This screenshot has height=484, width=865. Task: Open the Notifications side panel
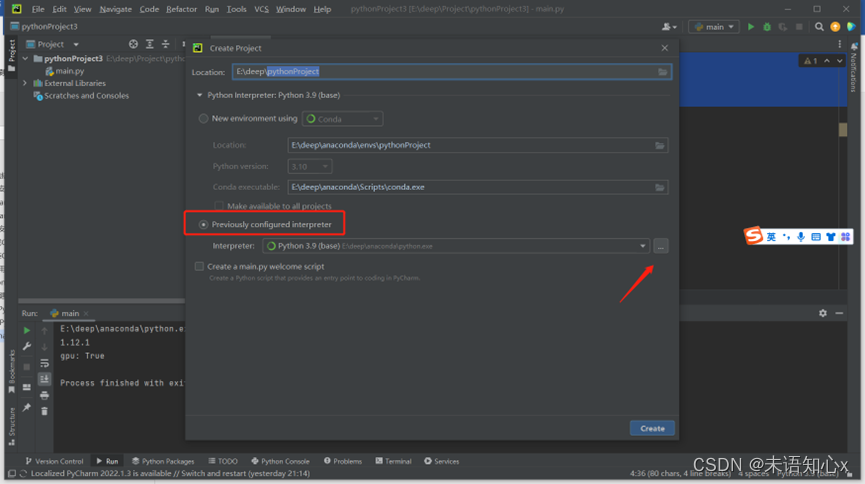pos(854,67)
